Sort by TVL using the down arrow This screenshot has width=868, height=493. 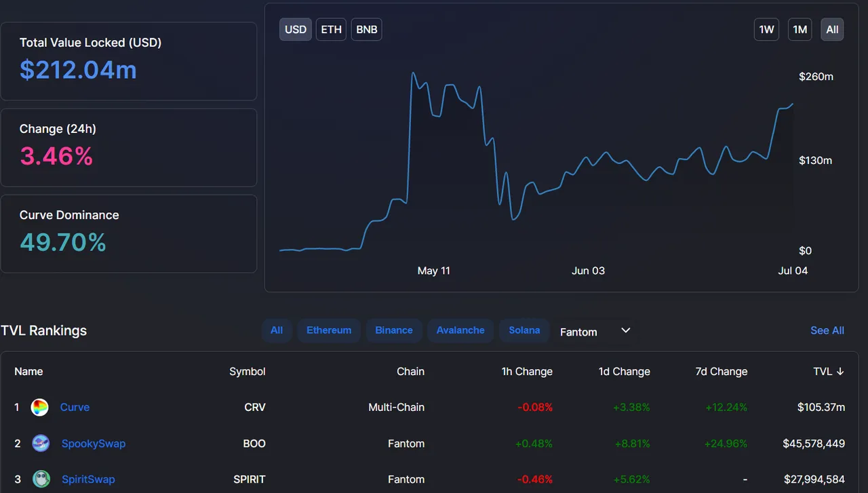pyautogui.click(x=840, y=372)
